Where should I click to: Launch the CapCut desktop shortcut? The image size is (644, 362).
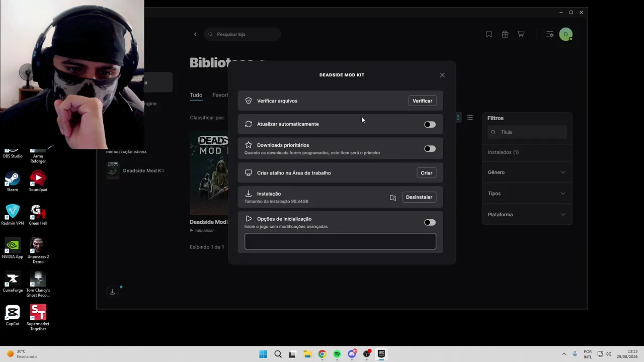click(13, 316)
